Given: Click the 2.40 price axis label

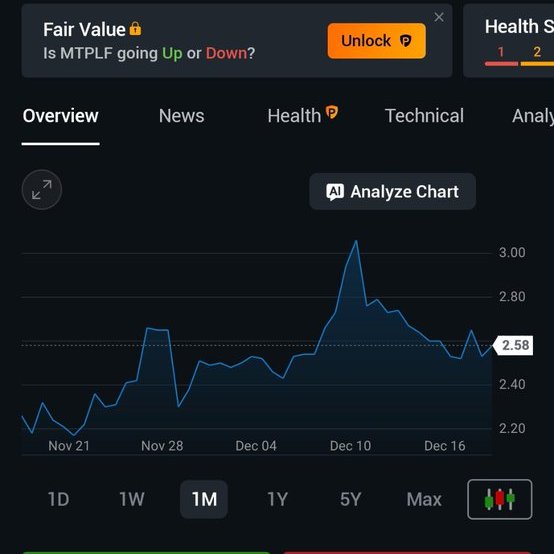Looking at the screenshot, I should point(512,384).
